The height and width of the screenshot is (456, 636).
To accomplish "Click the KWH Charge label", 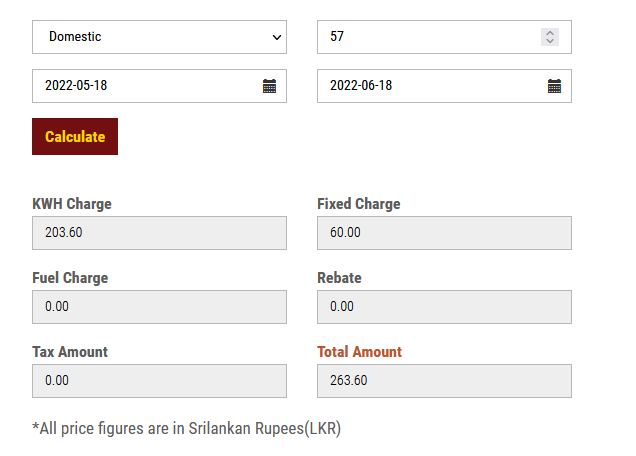I will (x=72, y=204).
